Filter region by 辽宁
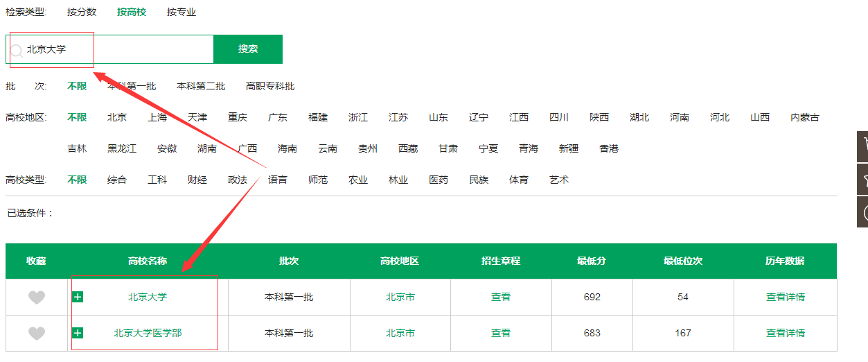This screenshot has width=868, height=362. pos(479,117)
